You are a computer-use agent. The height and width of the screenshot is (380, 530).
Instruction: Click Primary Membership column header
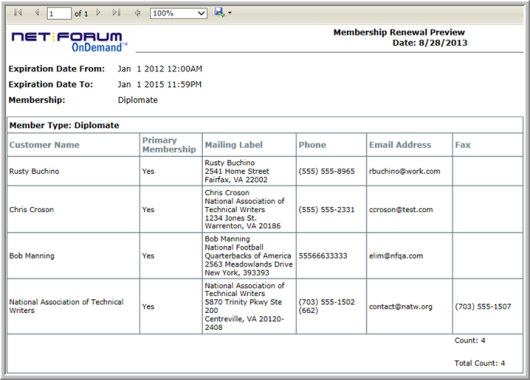coord(169,145)
